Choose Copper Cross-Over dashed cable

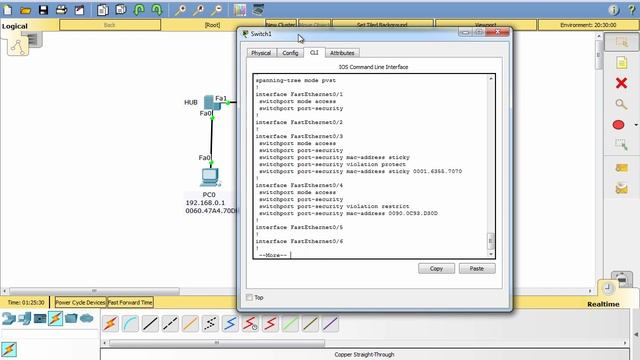170,324
